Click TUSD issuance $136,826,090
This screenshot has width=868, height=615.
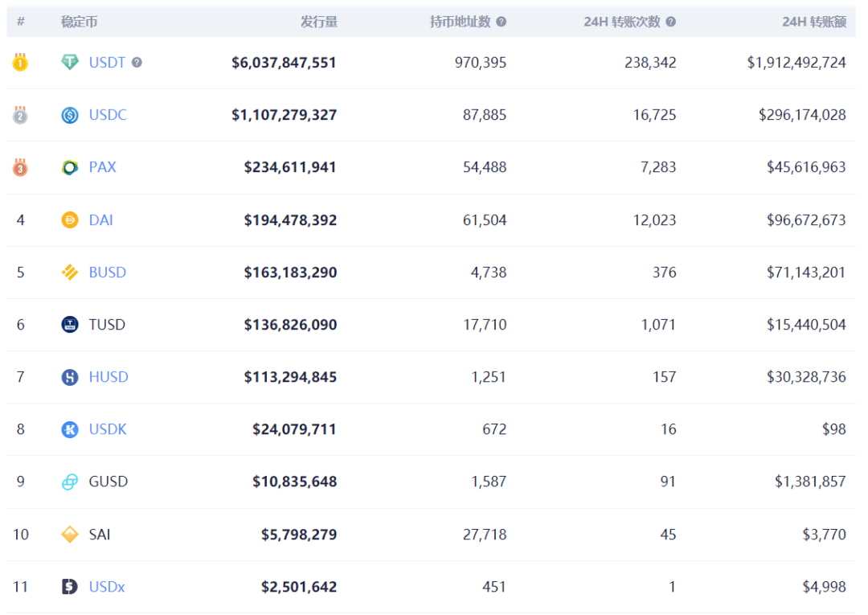[x=290, y=325]
